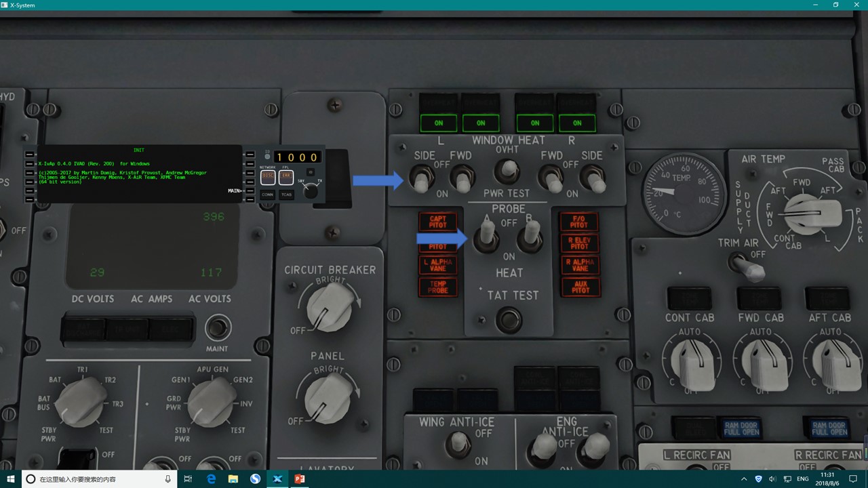Click the F/O PITOT warning light
This screenshot has height=488, width=868.
pos(579,222)
